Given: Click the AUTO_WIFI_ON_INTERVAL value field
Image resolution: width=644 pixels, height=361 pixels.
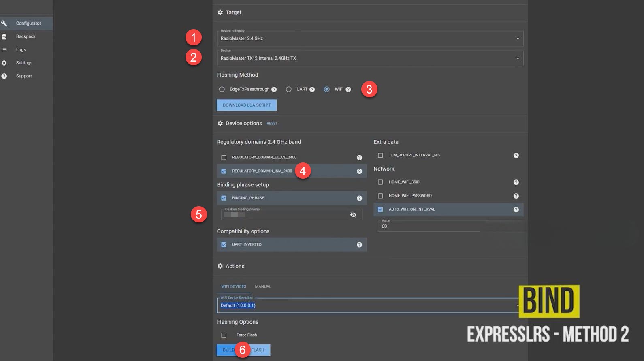Looking at the screenshot, I should (x=429, y=226).
